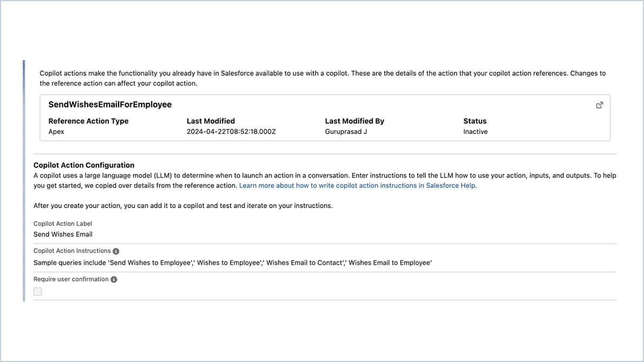The image size is (644, 362).
Task: Click the Reference Action Type column header
Action: [x=88, y=121]
